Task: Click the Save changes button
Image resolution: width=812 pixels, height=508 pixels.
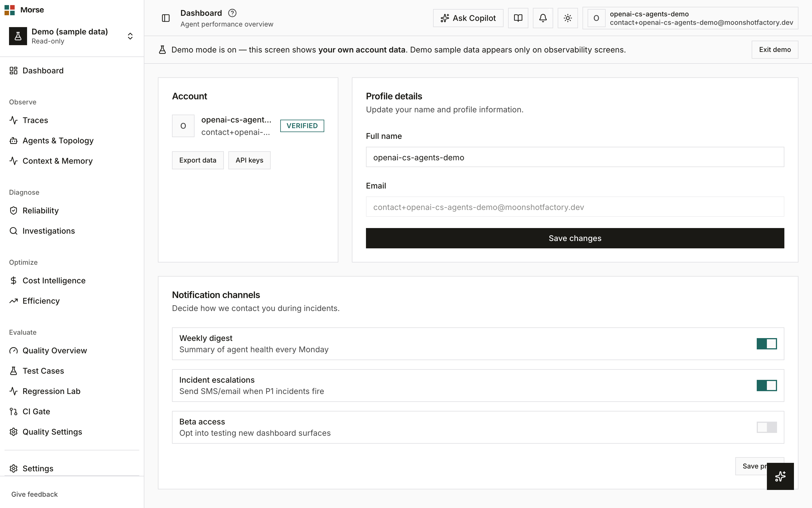Action: click(575, 238)
